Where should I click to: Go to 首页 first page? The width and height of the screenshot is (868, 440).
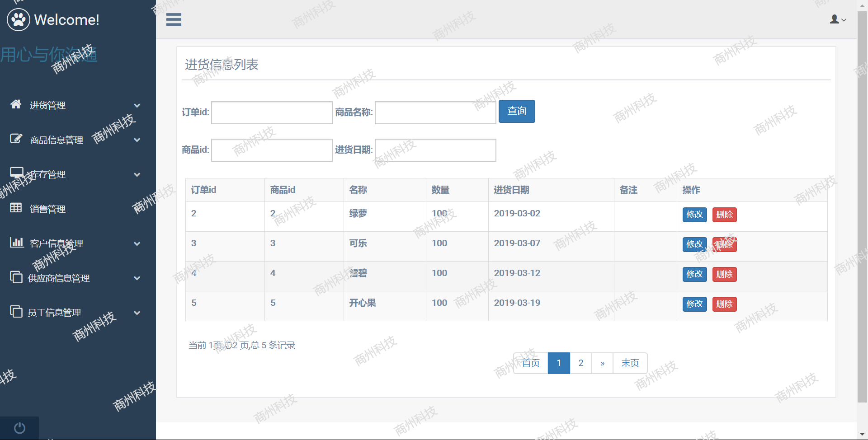tap(531, 363)
